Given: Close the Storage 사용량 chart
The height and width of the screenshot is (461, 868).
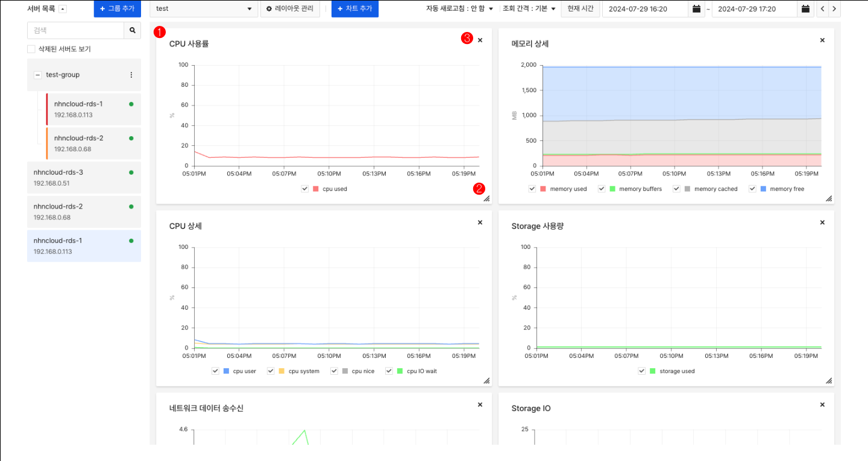Looking at the screenshot, I should coord(822,222).
